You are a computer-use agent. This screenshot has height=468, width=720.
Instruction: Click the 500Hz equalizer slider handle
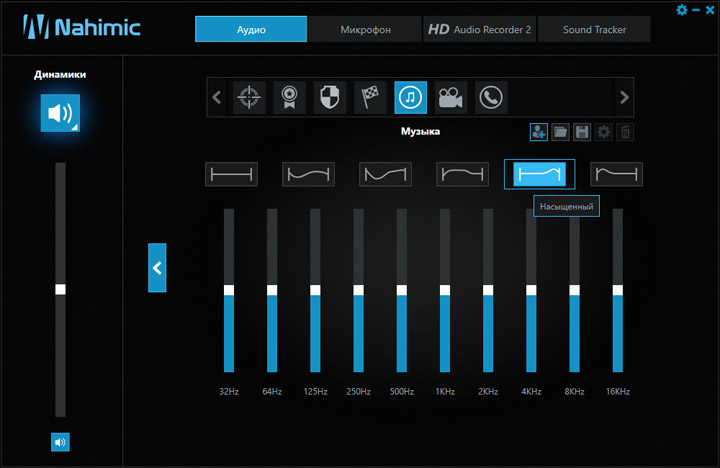coord(401,290)
